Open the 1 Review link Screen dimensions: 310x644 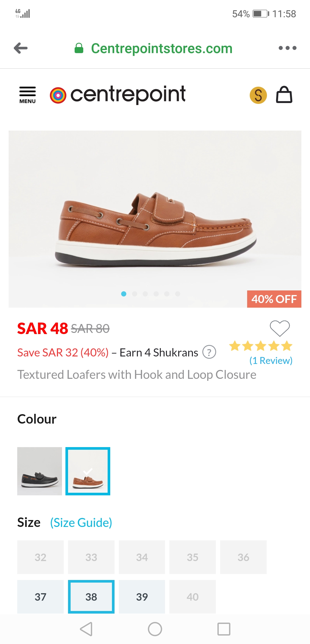pyautogui.click(x=271, y=360)
